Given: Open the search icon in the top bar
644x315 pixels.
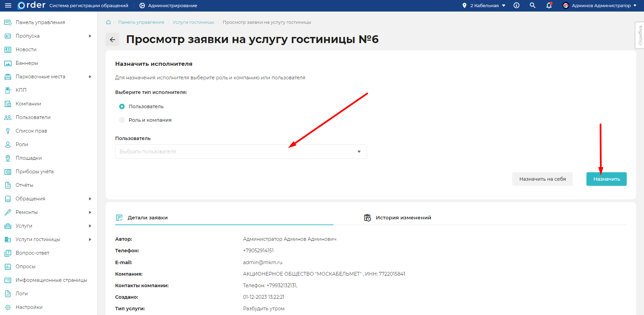Looking at the screenshot, I should point(532,5).
